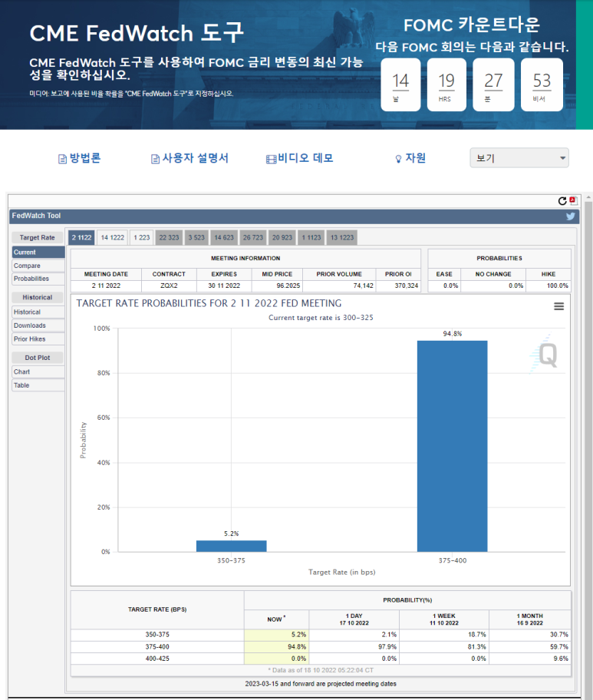Image resolution: width=593 pixels, height=700 pixels.
Task: Open the chart hamburger menu icon
Action: pyautogui.click(x=558, y=306)
